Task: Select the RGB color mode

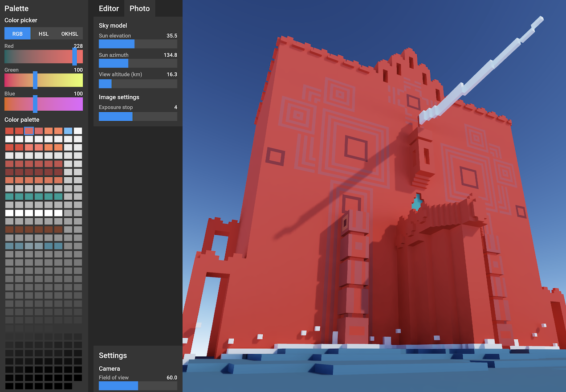Action: tap(17, 34)
